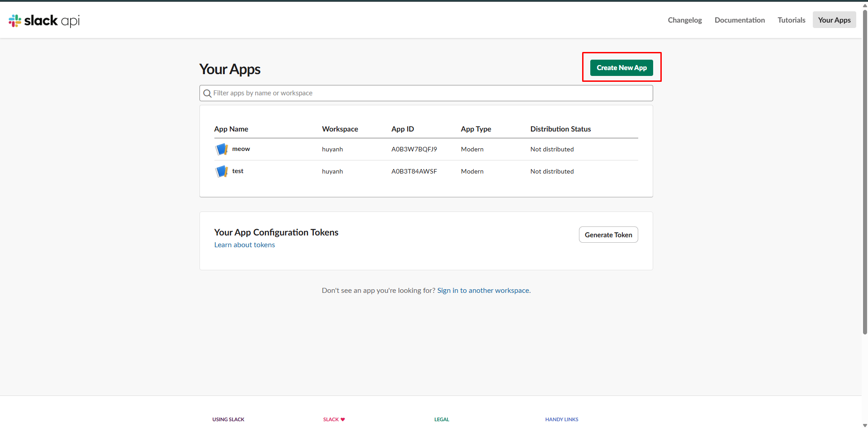Image resolution: width=868 pixels, height=428 pixels.
Task: Click the meow row workspace huyanh
Action: (332, 149)
